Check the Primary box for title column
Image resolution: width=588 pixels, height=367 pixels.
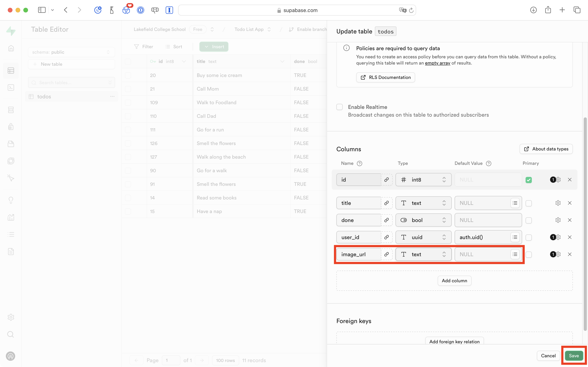tap(528, 203)
